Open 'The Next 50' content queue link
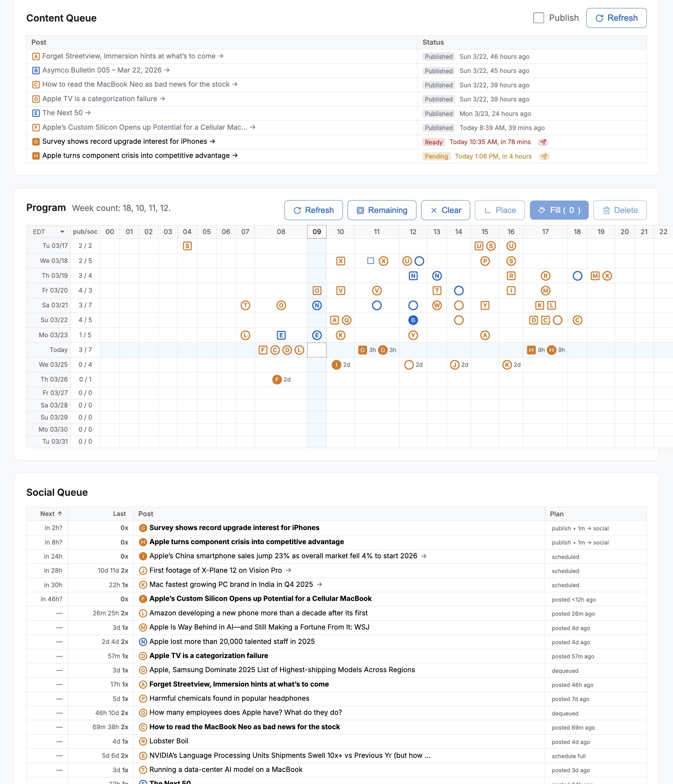Image resolution: width=673 pixels, height=784 pixels. pos(66,113)
